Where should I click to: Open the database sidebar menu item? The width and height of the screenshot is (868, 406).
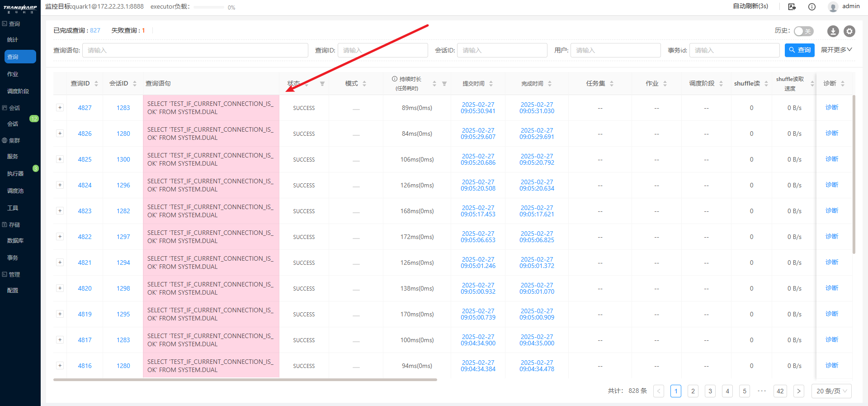click(x=15, y=241)
